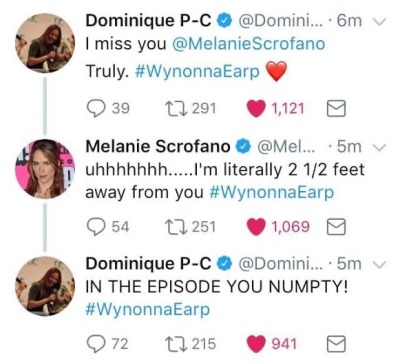Open #WynonnaEarp hashtag in Melanie's tweet
The height and width of the screenshot is (364, 400).
[x=272, y=192]
